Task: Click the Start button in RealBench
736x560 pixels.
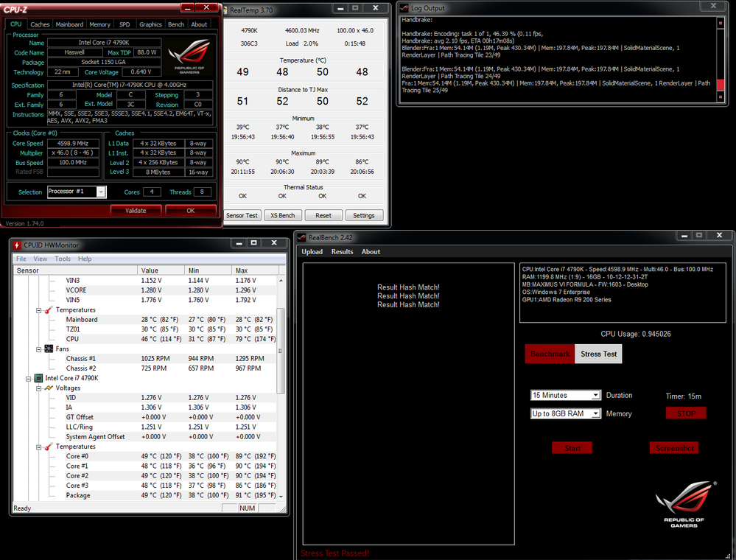Action: (x=572, y=448)
